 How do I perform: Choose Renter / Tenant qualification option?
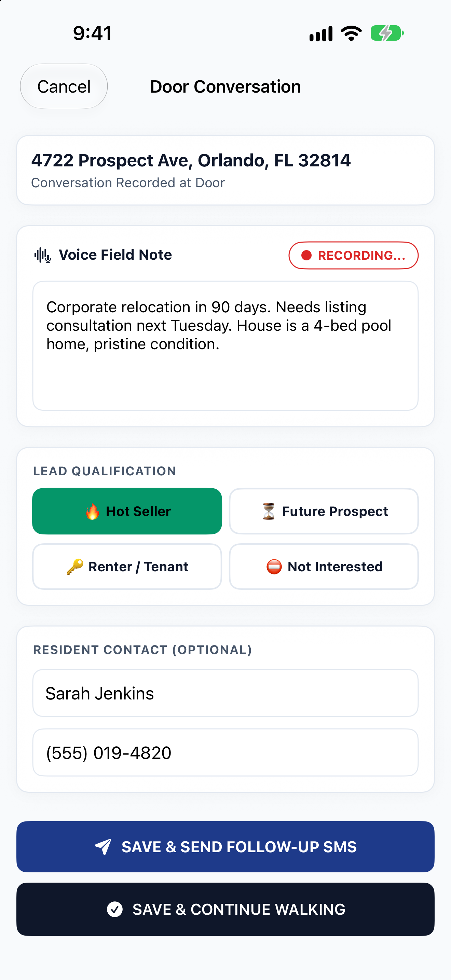(x=127, y=567)
